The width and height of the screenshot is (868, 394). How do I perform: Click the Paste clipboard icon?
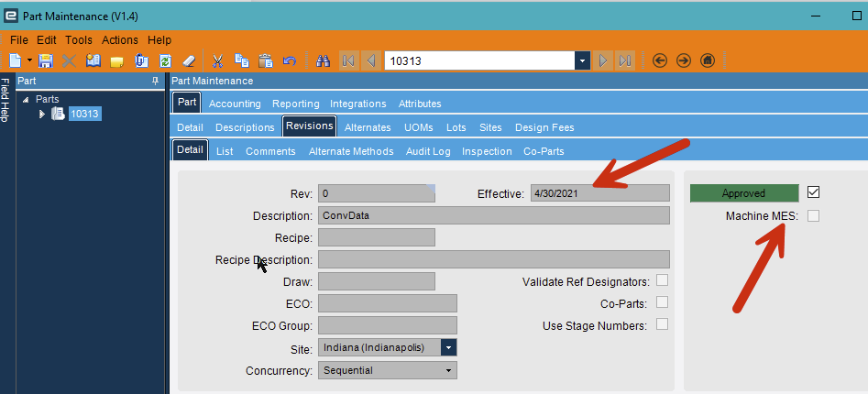[x=266, y=60]
